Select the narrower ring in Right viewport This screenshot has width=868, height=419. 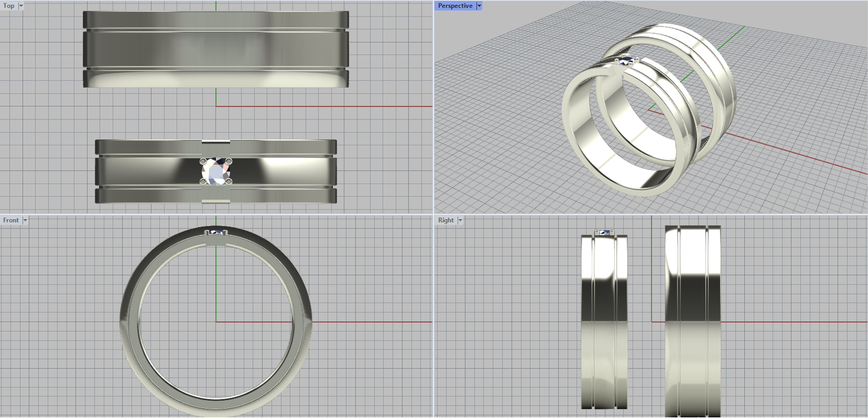pos(604,326)
